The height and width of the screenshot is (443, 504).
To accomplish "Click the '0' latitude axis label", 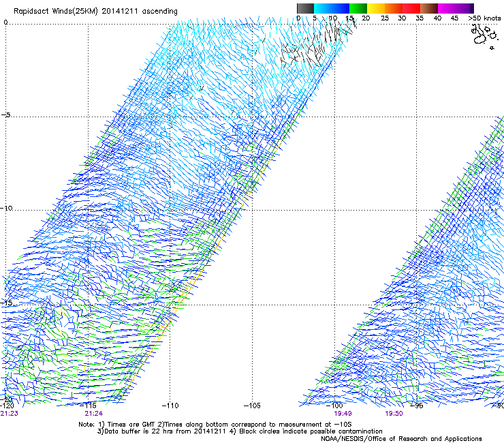I will (5, 22).
